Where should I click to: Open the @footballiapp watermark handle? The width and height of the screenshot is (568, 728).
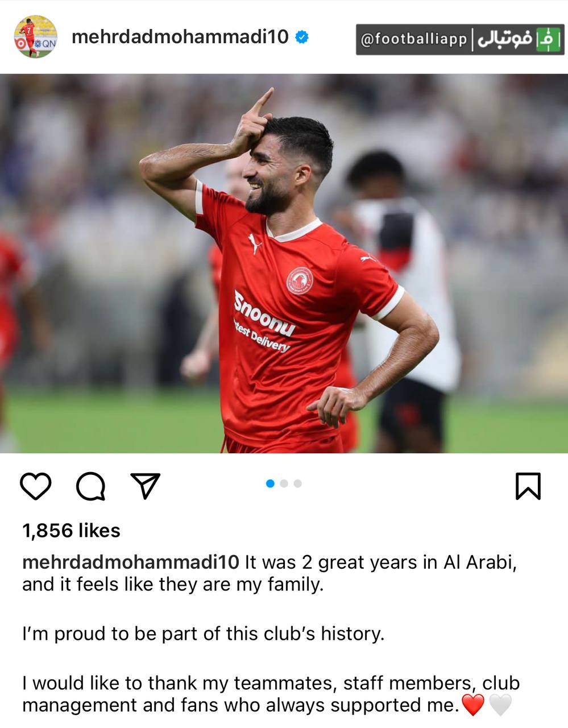tap(413, 39)
